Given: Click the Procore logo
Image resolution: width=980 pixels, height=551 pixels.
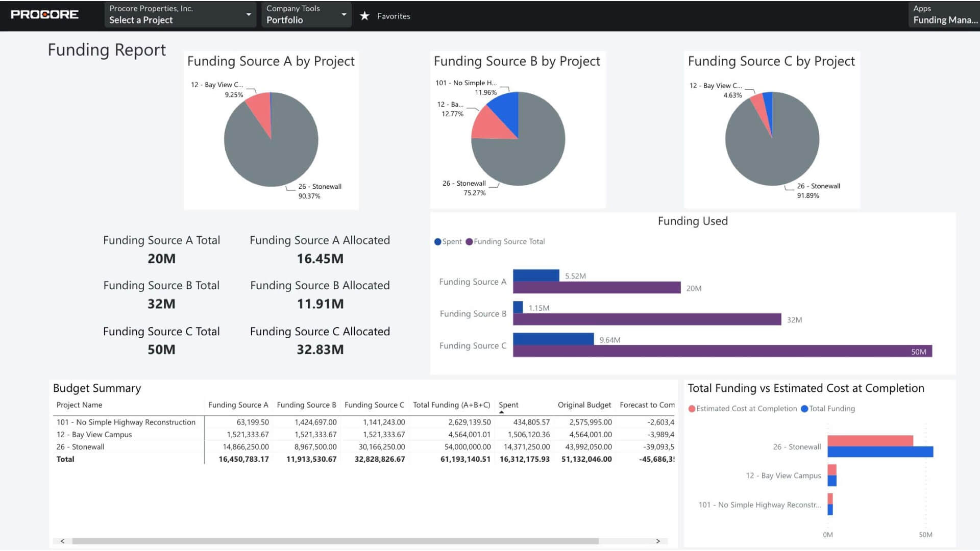Looking at the screenshot, I should [x=44, y=14].
